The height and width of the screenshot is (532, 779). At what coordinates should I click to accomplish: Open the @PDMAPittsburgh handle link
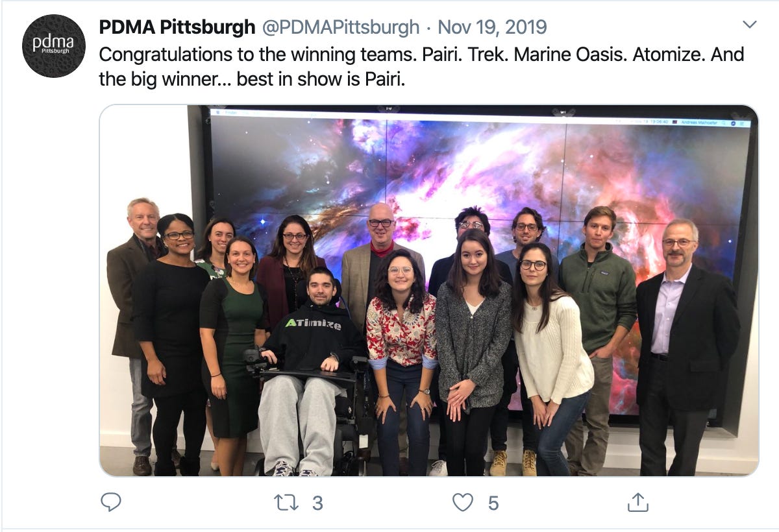coord(340,27)
